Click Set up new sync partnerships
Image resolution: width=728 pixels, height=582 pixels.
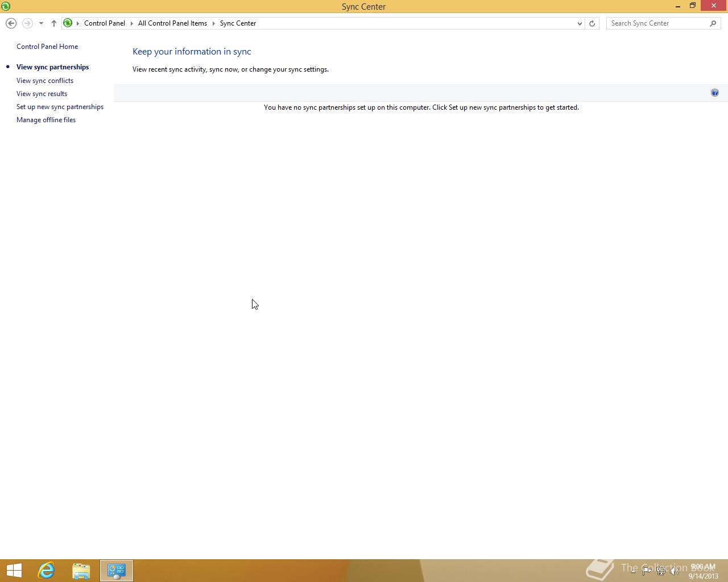(60, 107)
